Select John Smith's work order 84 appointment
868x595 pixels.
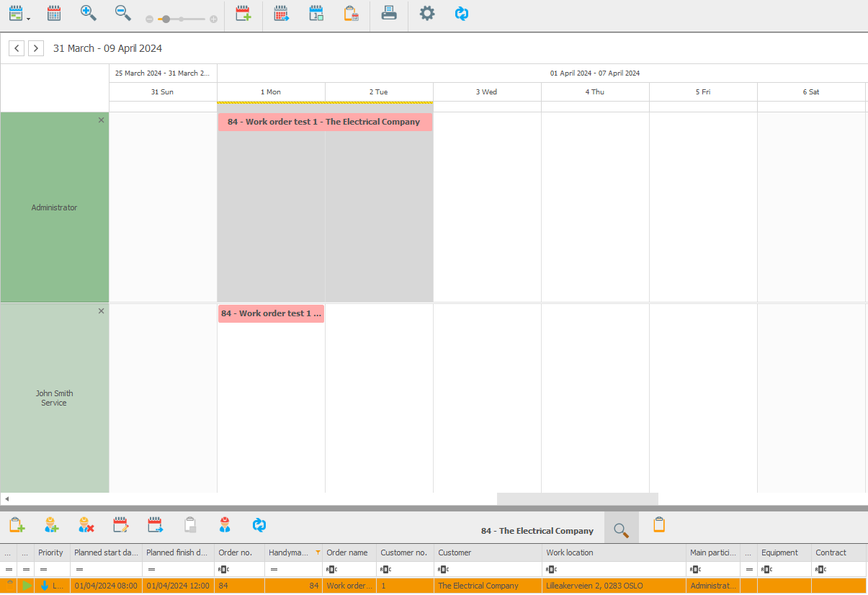point(271,313)
